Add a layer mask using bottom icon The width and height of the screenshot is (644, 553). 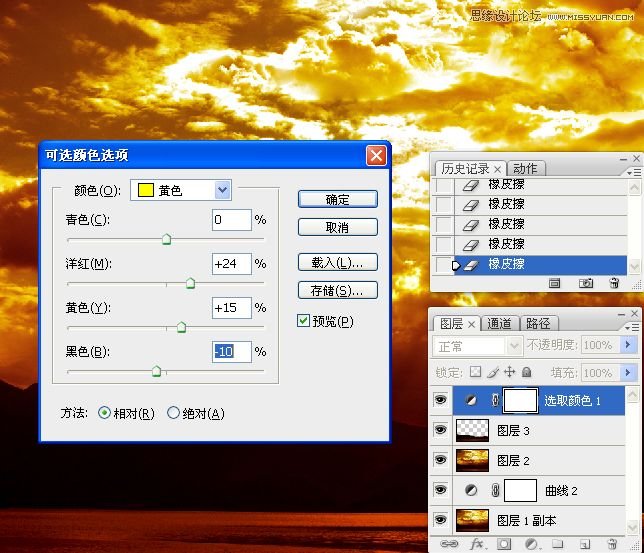click(504, 544)
